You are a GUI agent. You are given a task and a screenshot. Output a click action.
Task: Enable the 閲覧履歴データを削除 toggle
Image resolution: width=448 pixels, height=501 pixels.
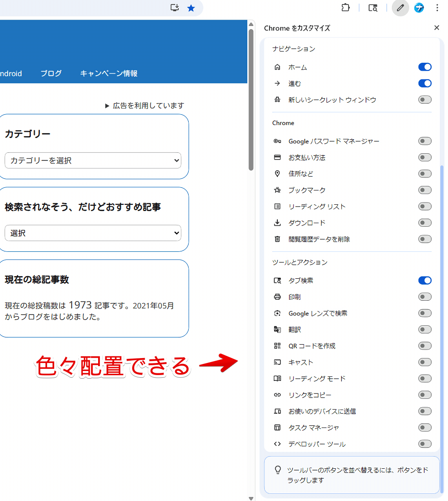(x=425, y=239)
